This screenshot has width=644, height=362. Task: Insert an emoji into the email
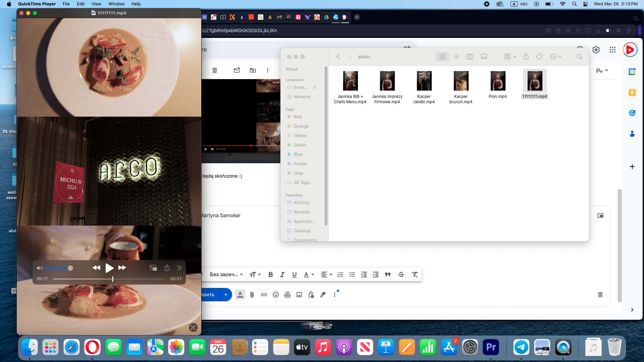coord(276,295)
